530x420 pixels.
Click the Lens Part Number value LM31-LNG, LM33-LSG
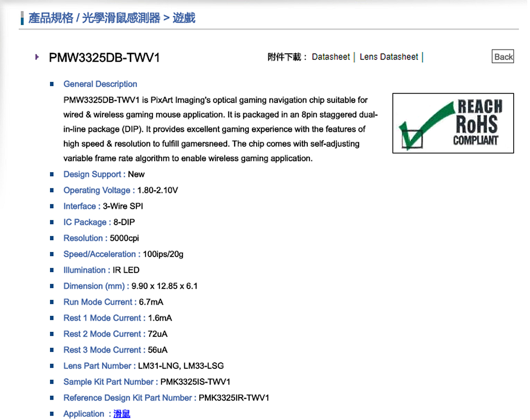tap(181, 366)
